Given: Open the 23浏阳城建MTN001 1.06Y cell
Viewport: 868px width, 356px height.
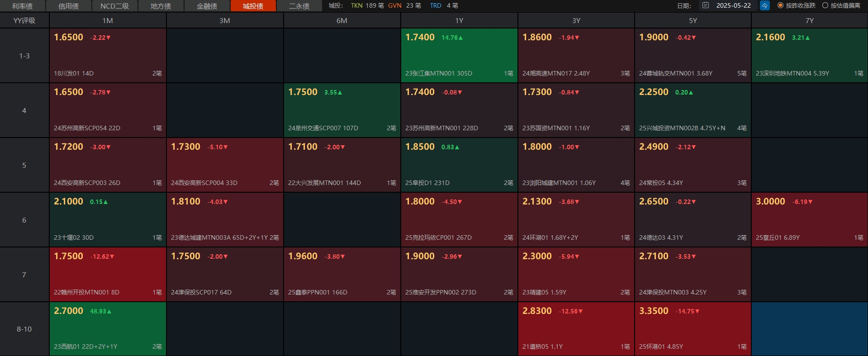Looking at the screenshot, I should [576, 165].
